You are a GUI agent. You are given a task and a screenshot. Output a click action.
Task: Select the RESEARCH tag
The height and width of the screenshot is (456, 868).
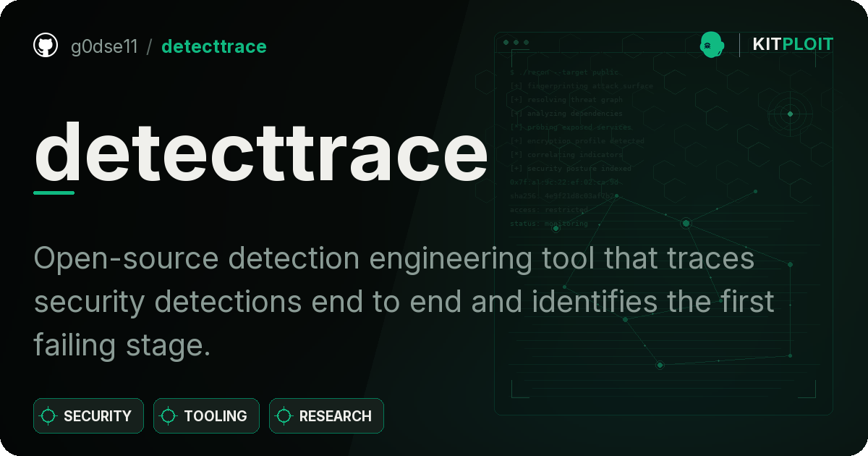pos(326,416)
